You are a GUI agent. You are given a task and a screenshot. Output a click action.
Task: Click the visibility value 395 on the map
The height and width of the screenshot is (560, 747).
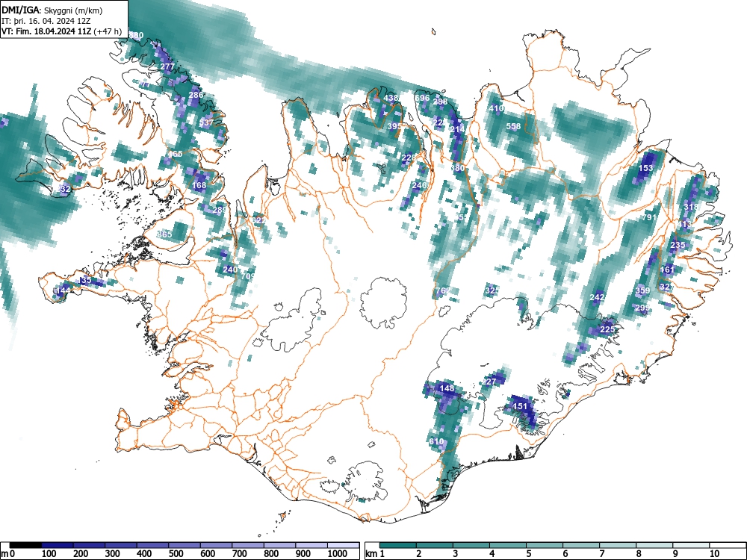pos(395,127)
